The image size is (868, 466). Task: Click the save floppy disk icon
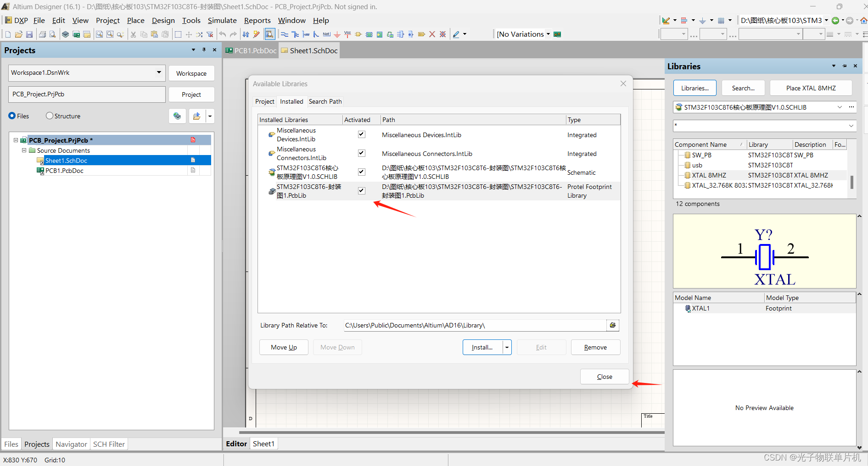[29, 34]
